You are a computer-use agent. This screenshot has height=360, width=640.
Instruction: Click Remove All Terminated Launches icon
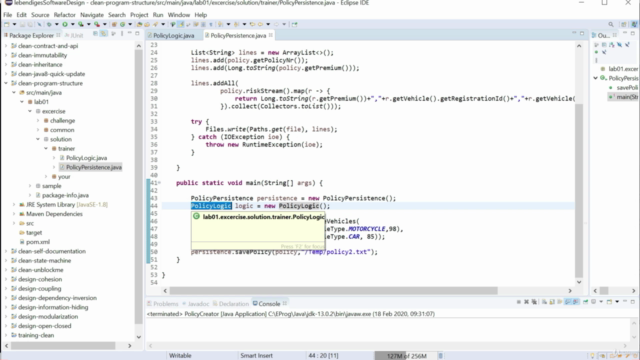tap(534, 302)
